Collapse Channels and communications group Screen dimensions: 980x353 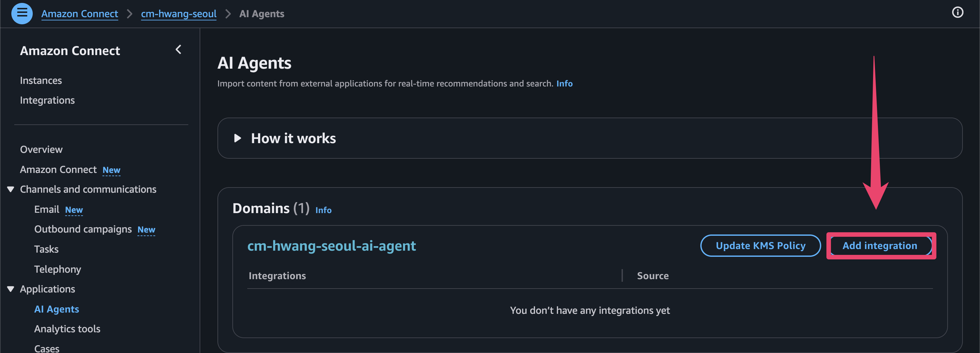[x=11, y=189]
